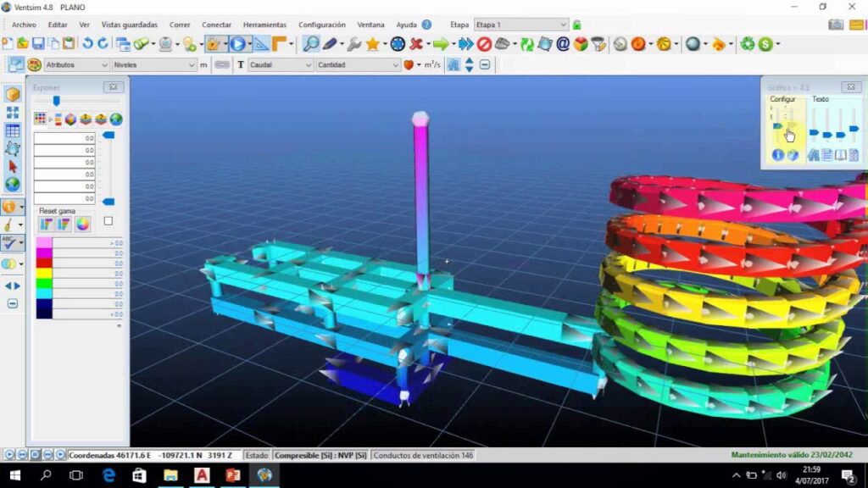Screen dimensions: 868x488
Task: Open the Archivo menu
Action: tap(24, 25)
